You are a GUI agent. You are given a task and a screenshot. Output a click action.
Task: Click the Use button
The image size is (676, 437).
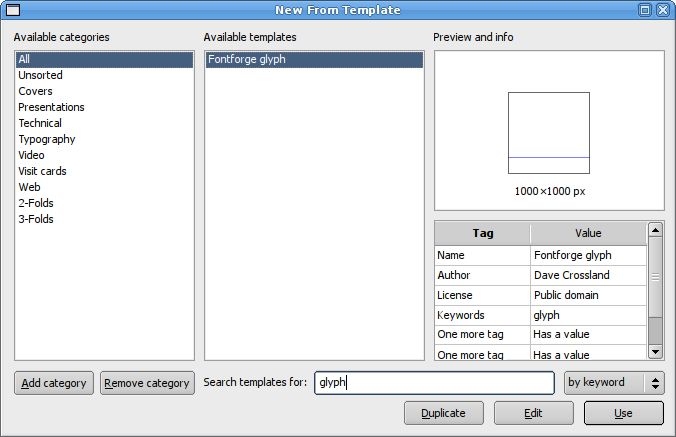point(623,413)
